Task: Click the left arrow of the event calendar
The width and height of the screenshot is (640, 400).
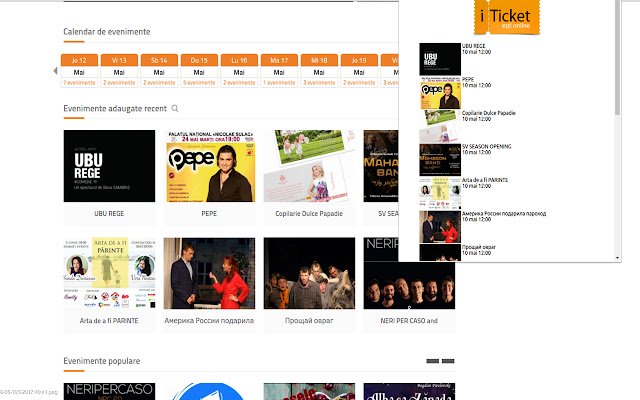Action: pos(55,71)
